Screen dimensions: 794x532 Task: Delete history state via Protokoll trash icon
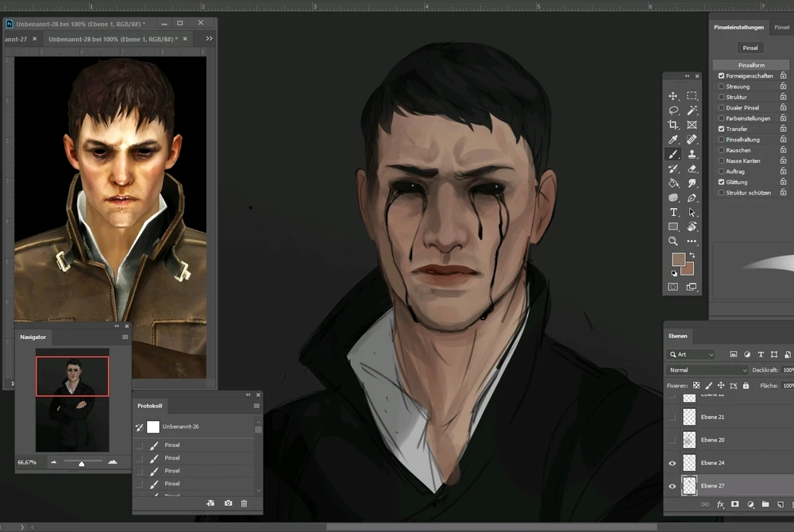pos(244,503)
